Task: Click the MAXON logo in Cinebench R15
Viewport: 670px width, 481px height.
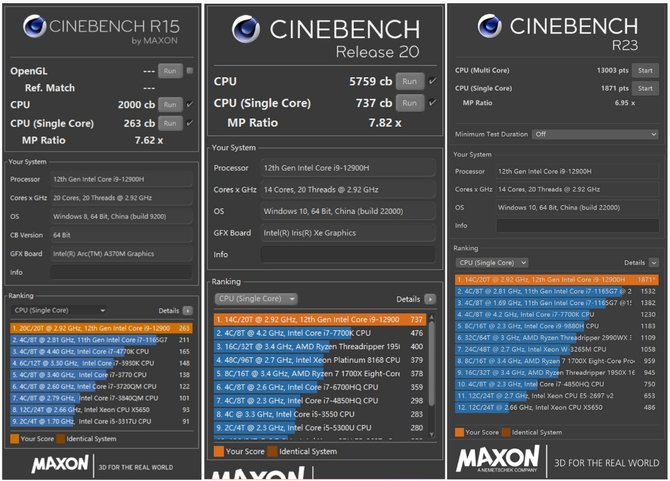Action: (x=60, y=464)
